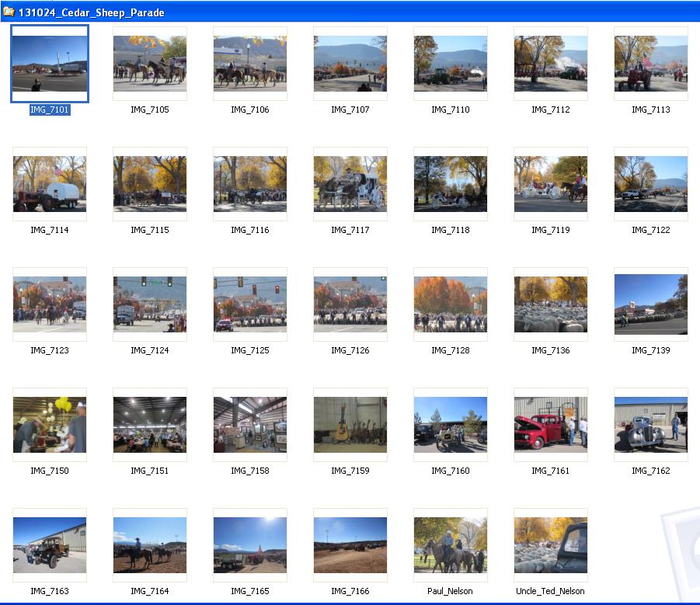Click the Uncle_Ted_Nelson file name label
The height and width of the screenshot is (605, 700).
pyautogui.click(x=551, y=592)
